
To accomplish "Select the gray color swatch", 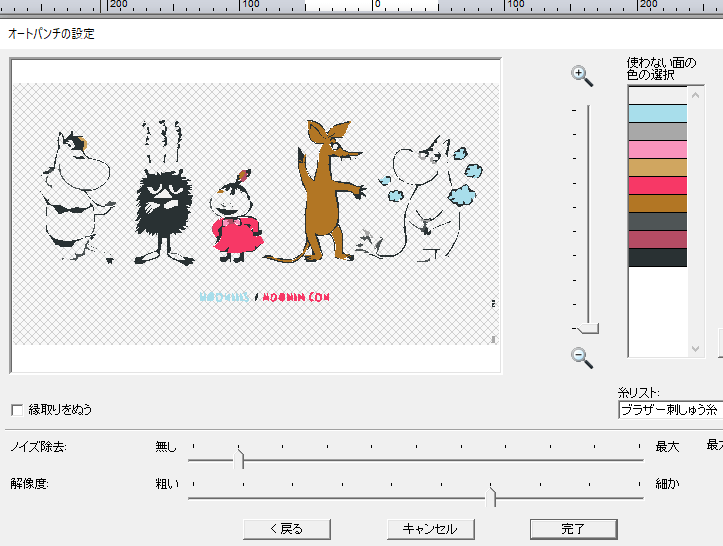I will tap(657, 131).
